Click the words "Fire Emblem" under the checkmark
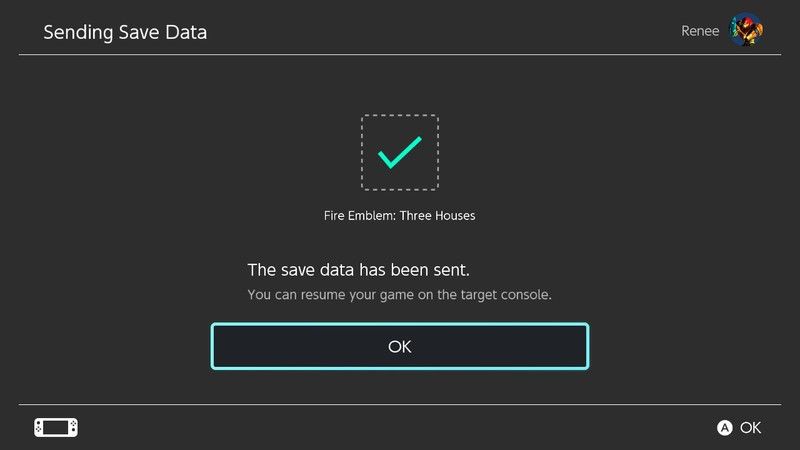 pos(359,215)
